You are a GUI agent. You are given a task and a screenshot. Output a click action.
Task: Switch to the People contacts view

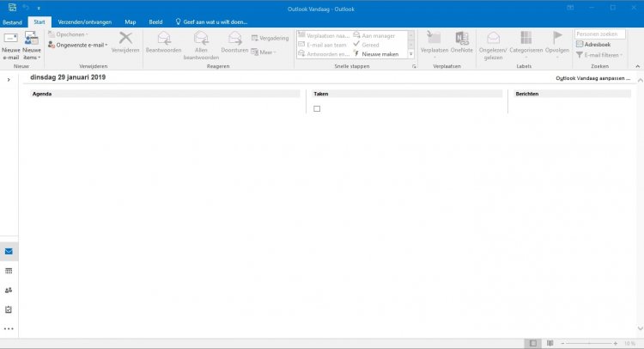[x=9, y=290]
